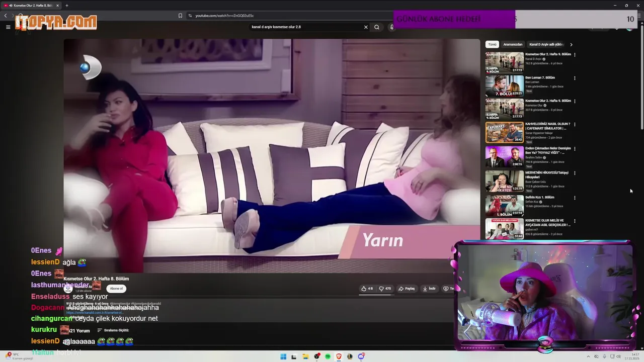Click the 'Sefirin Kızı 1. Bölüm' title
The height and width of the screenshot is (362, 644).
pyautogui.click(x=540, y=197)
